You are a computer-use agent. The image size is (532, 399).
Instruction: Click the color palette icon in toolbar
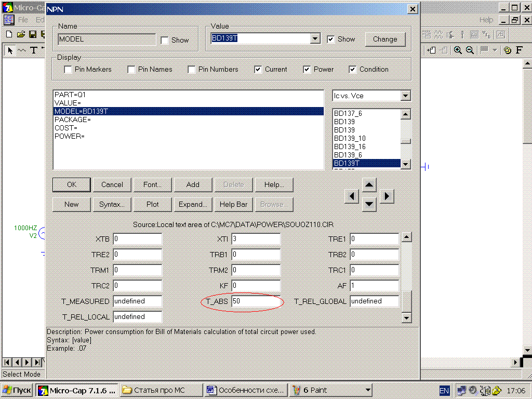point(507,50)
